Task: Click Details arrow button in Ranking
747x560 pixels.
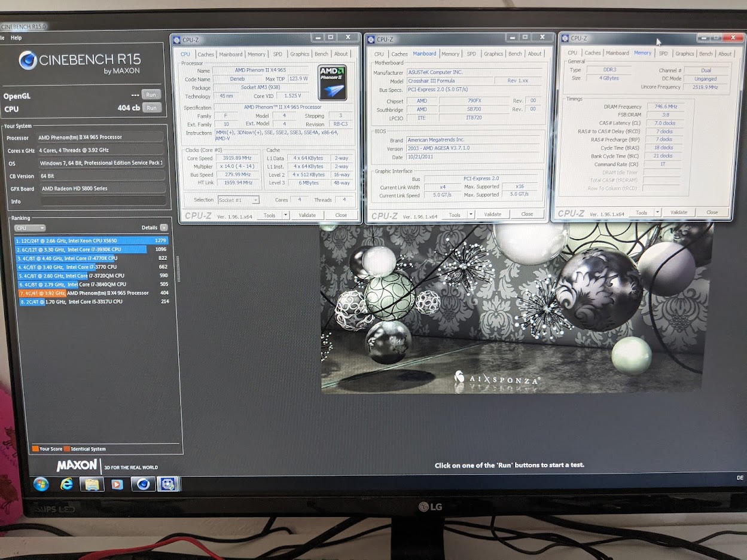Action: [x=164, y=228]
